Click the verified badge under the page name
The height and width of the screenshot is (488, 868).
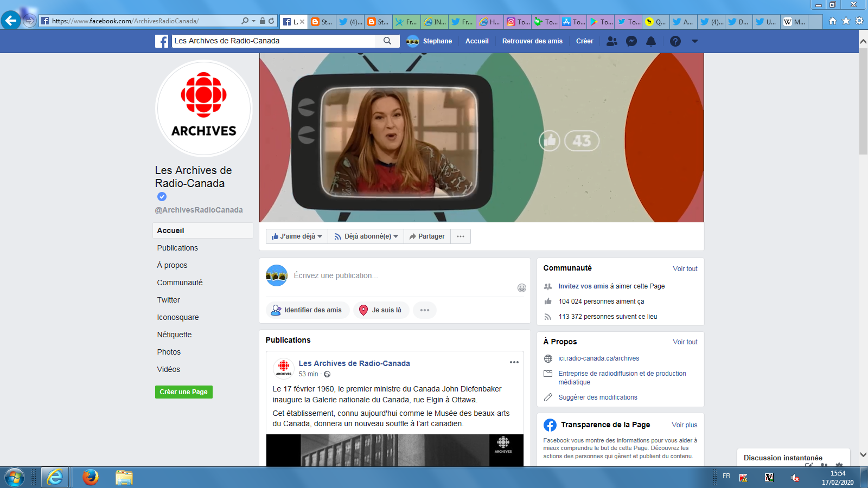(162, 197)
